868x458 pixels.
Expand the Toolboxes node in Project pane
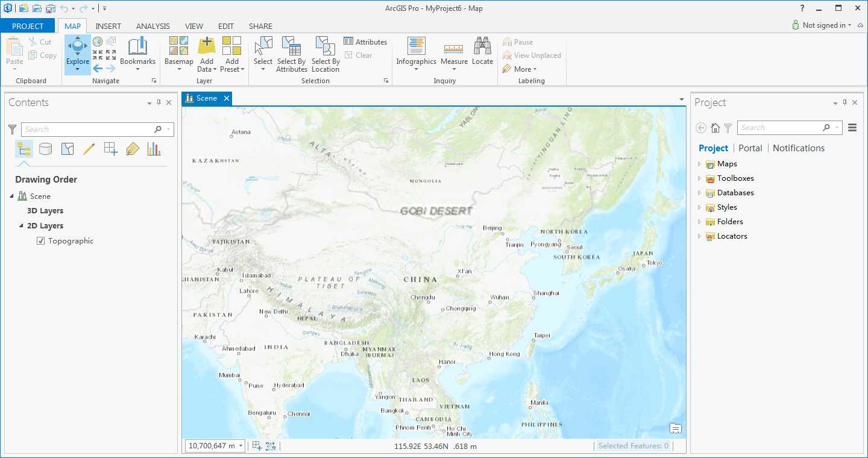pos(699,178)
